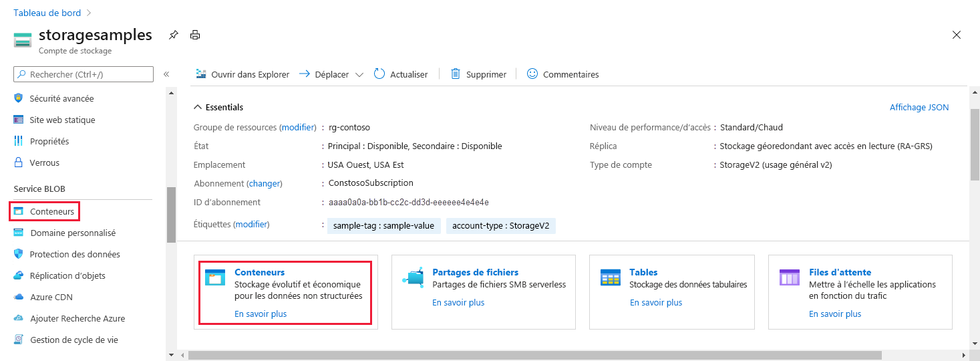Viewport: 980px width, 361px height.
Task: Click the Tables tile icon
Action: pos(611,277)
